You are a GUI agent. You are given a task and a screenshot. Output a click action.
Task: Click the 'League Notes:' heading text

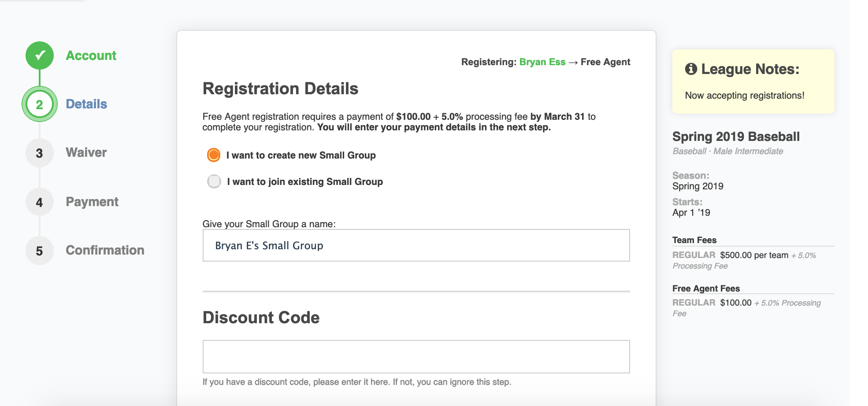750,69
